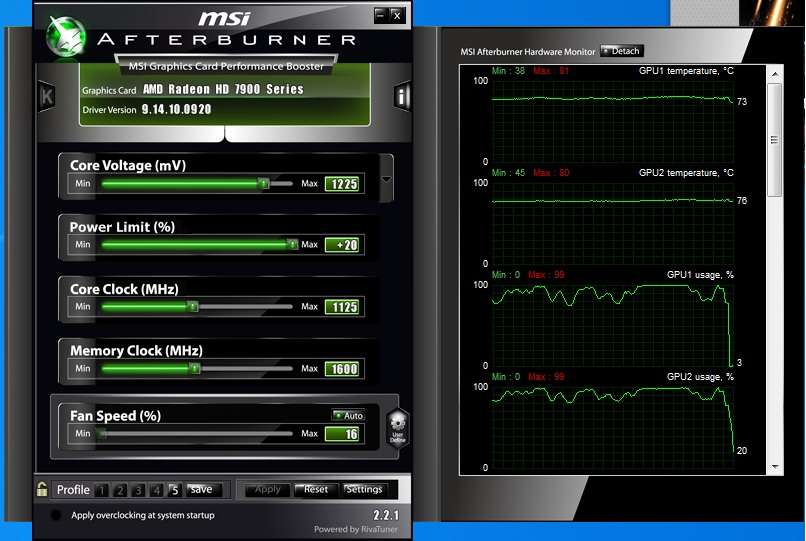
Task: Click the Kombustor K icon
Action: [47, 96]
